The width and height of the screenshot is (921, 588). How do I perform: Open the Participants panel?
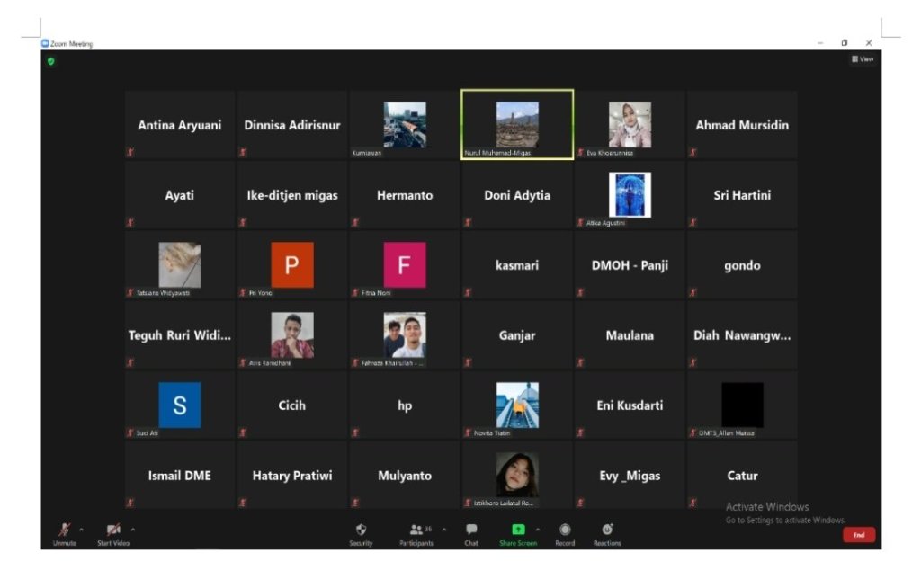pyautogui.click(x=416, y=530)
